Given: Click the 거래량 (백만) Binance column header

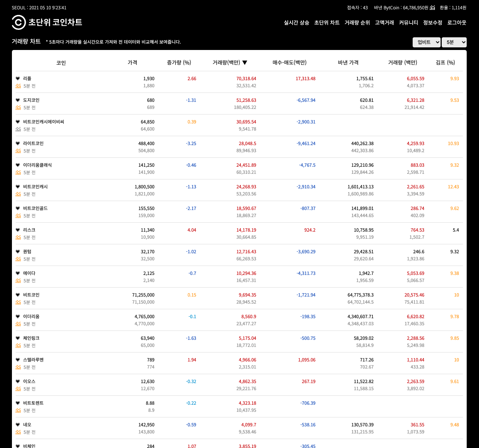Looking at the screenshot, I should coord(403,63).
